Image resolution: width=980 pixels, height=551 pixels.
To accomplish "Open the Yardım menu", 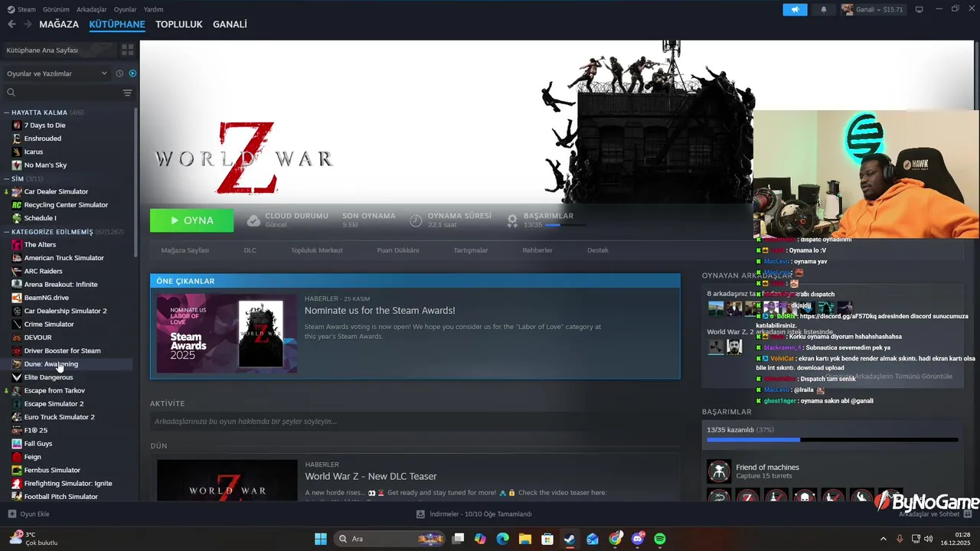I will point(154,9).
